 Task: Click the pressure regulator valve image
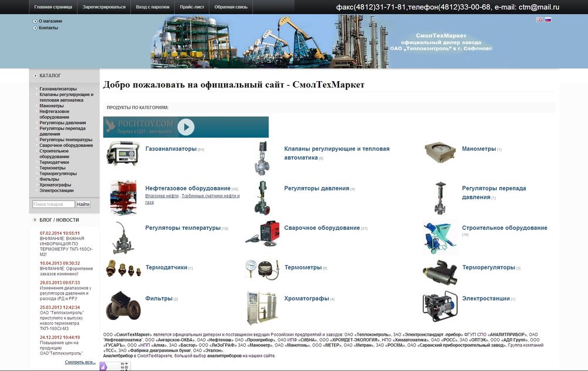pos(262,198)
